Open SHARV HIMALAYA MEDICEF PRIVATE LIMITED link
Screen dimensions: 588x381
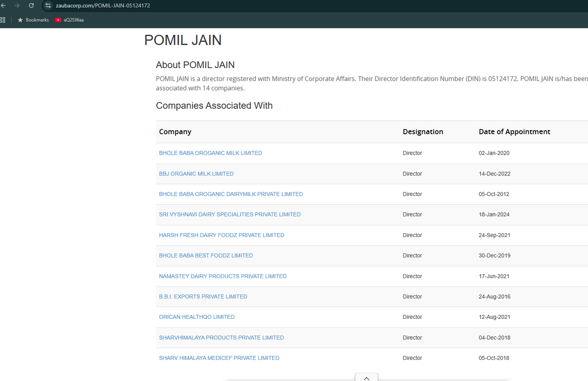tap(219, 358)
